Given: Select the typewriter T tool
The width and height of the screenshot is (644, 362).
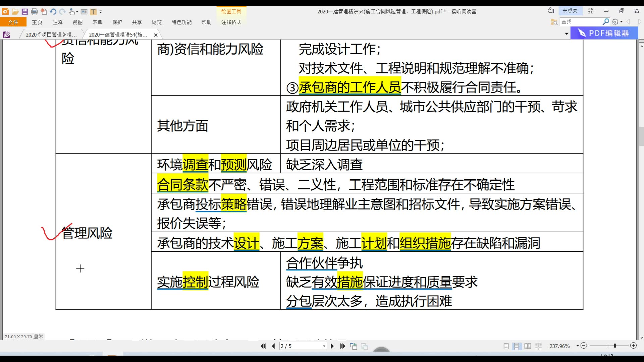Looking at the screenshot, I should coord(93,12).
